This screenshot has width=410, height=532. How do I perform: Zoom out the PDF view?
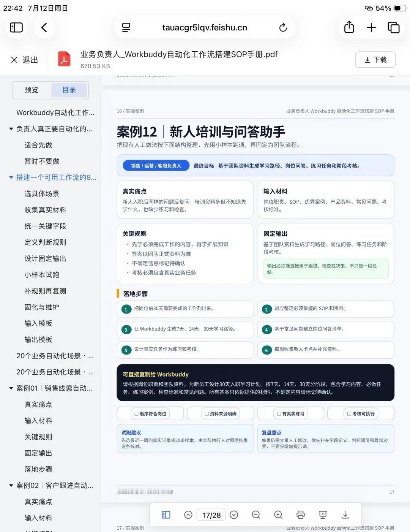pyautogui.click(x=256, y=515)
